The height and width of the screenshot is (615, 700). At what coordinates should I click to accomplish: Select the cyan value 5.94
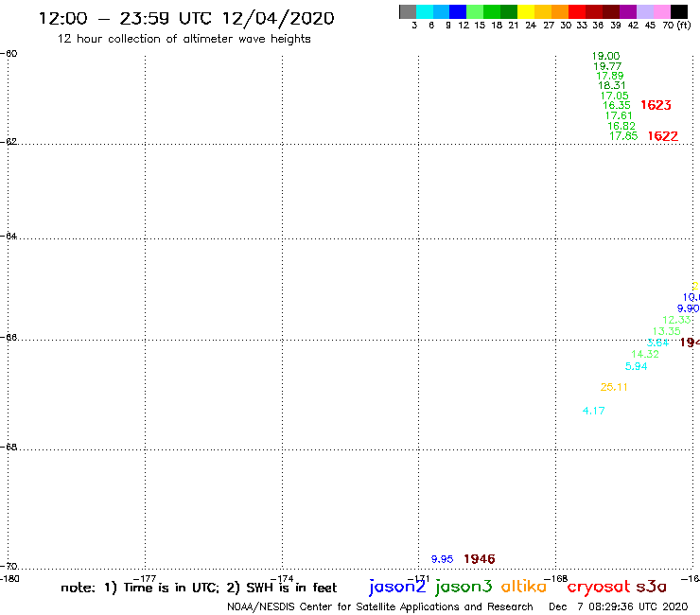(x=637, y=366)
